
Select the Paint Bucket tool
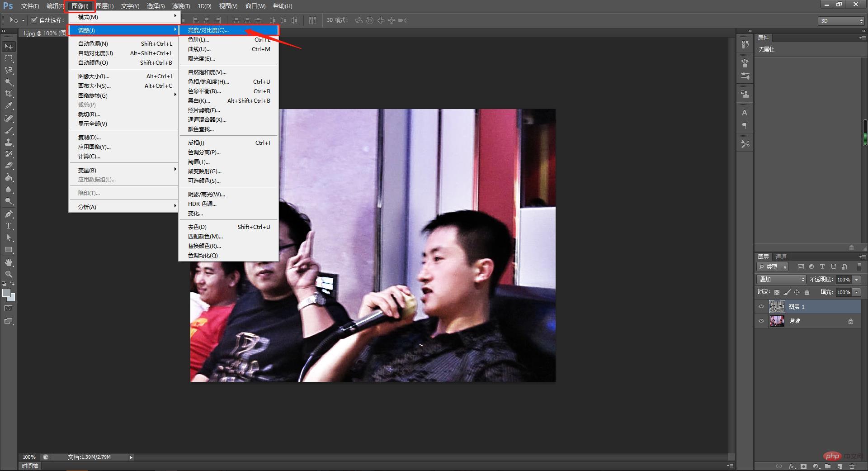9,177
